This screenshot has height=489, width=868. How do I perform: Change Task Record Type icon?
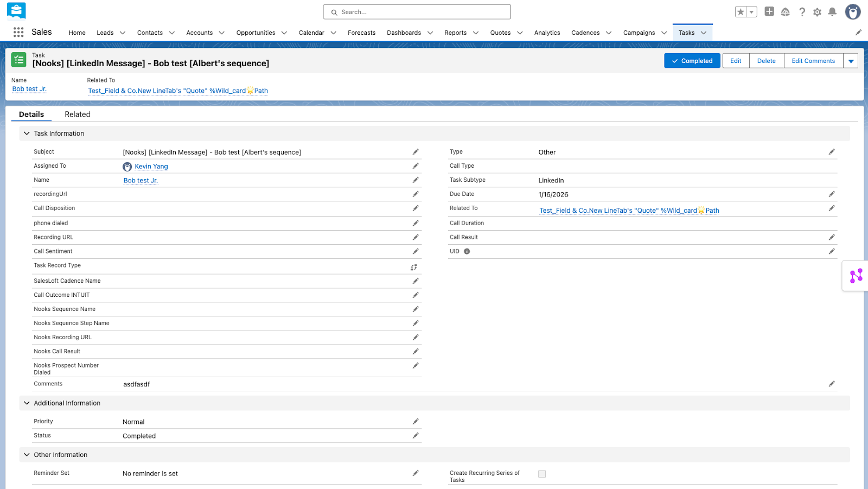tap(414, 267)
